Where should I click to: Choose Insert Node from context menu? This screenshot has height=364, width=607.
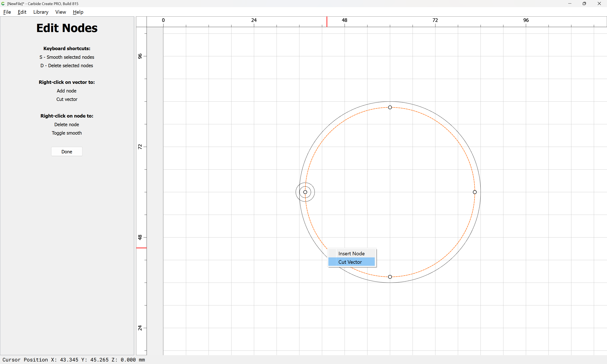pos(351,253)
